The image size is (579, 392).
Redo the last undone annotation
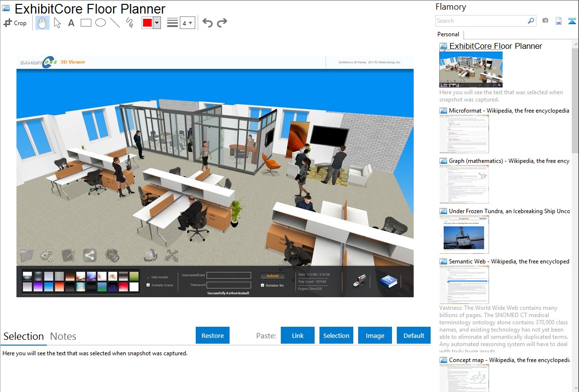[x=222, y=23]
